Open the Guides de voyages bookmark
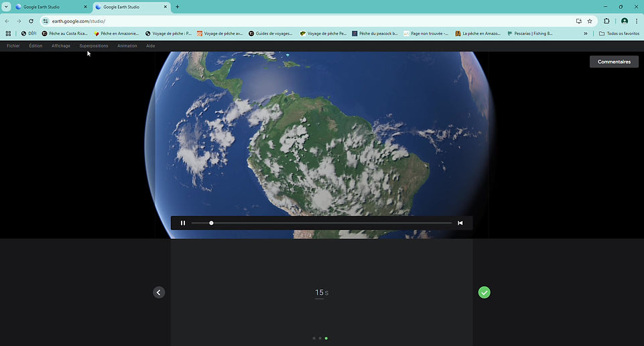The height and width of the screenshot is (346, 644). (x=271, y=33)
